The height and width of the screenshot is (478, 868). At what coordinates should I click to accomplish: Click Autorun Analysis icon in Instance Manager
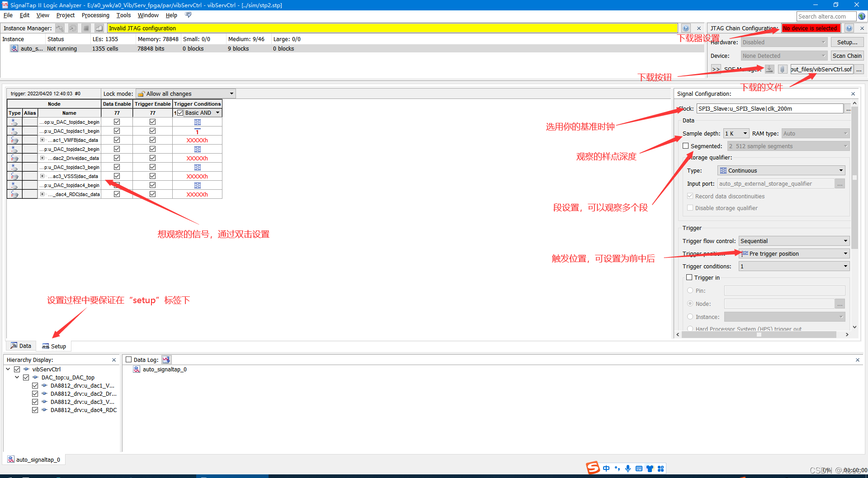point(73,28)
